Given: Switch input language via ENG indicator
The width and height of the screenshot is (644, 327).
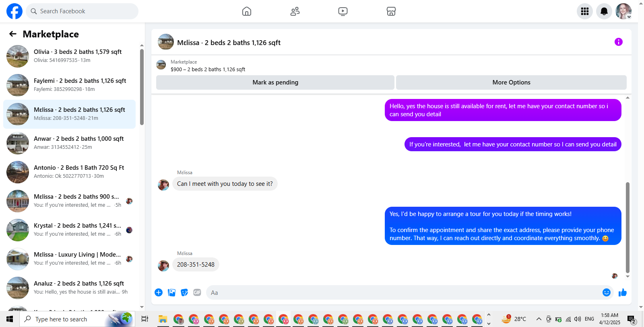Looking at the screenshot, I should click(589, 319).
